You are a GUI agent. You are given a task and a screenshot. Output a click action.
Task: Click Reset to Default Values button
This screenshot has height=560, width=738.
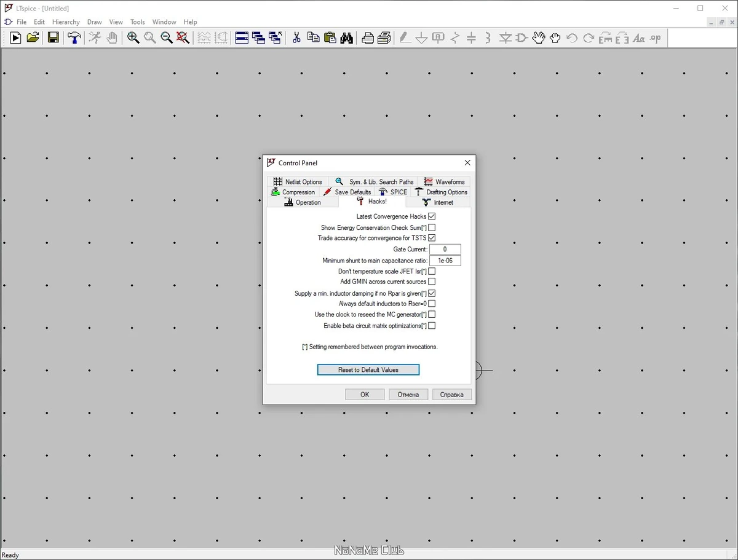coord(368,370)
